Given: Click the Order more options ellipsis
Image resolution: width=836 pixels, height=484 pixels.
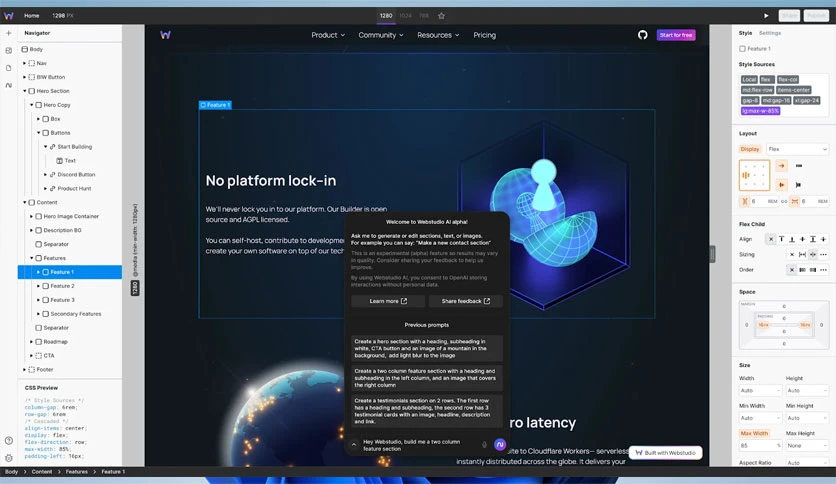Looking at the screenshot, I should [x=823, y=270].
